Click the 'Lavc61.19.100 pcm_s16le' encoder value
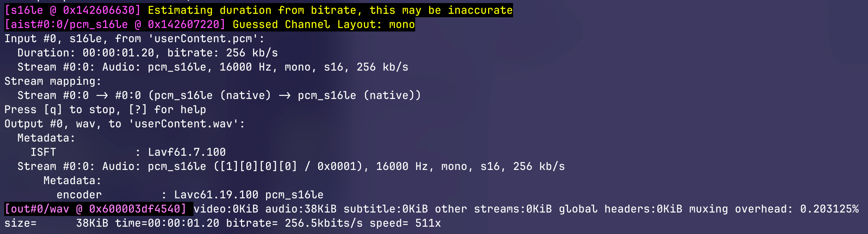 [249, 195]
